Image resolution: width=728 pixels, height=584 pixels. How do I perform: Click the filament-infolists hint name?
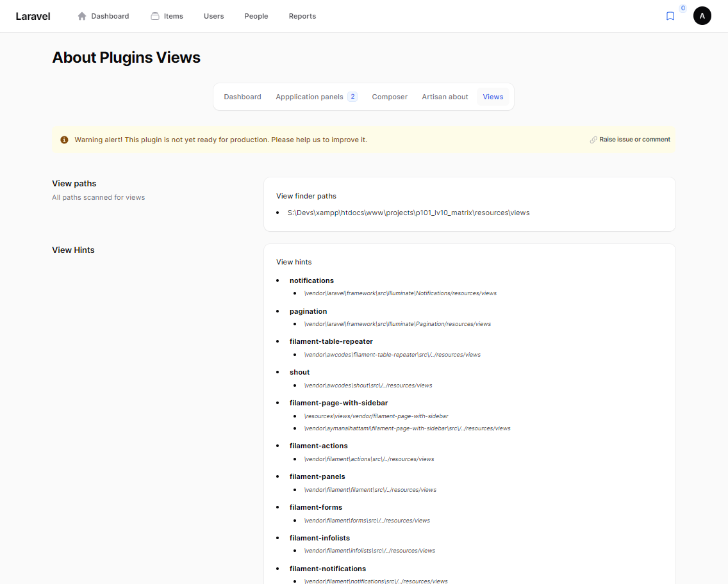tap(319, 538)
